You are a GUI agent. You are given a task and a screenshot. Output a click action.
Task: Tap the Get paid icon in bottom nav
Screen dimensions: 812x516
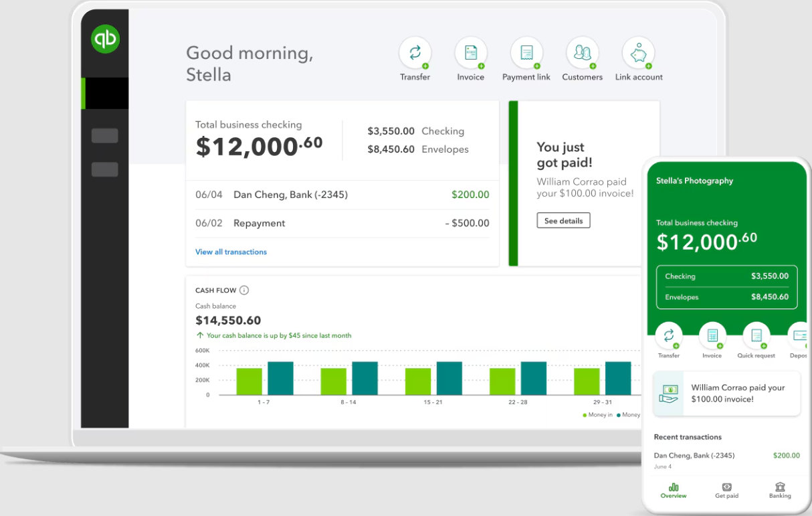click(726, 491)
